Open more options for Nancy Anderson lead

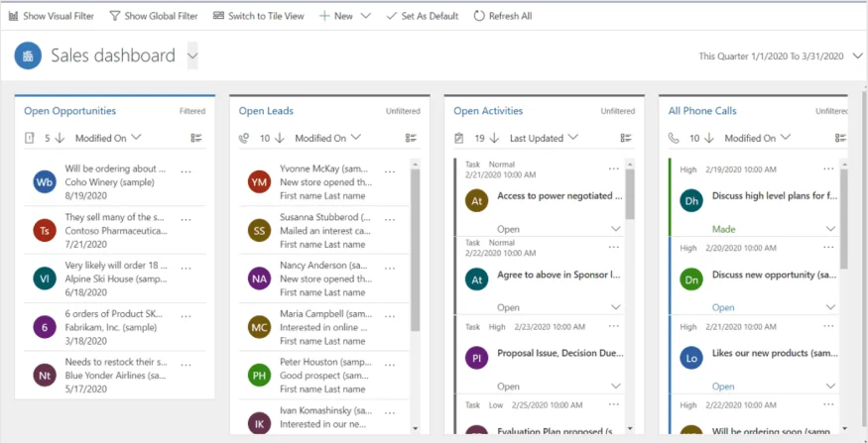[x=390, y=269]
